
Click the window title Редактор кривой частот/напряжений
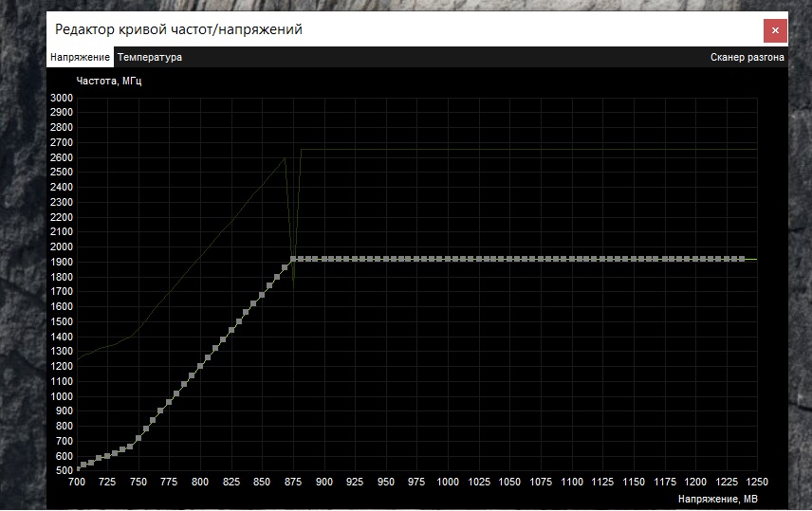tap(178, 29)
